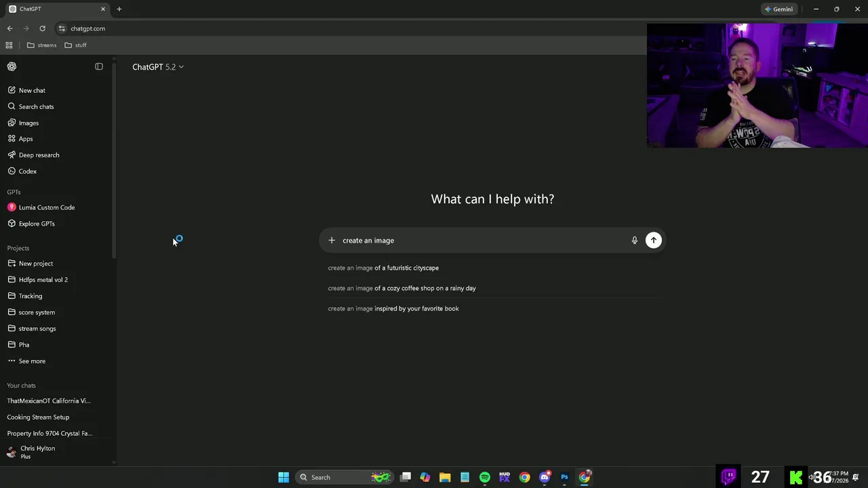Send the prompt with the up-arrow button
Screen dimensions: 868x488
pyautogui.click(x=654, y=240)
